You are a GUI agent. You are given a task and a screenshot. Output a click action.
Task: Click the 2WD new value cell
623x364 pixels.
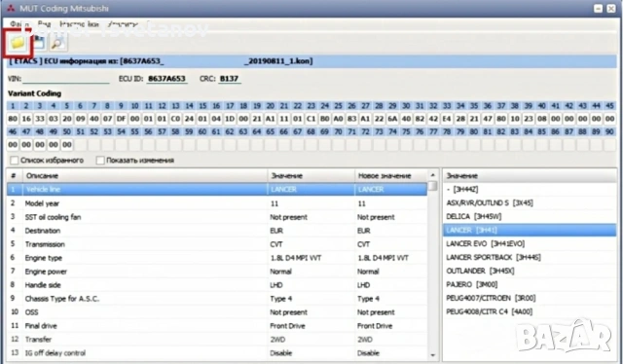(x=391, y=340)
